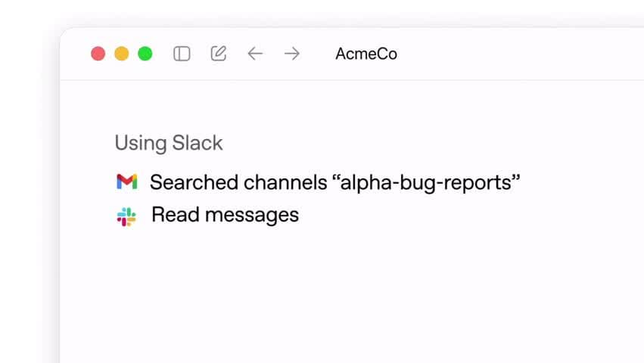Maximize the window with green button
The height and width of the screenshot is (363, 644).
coord(145,54)
